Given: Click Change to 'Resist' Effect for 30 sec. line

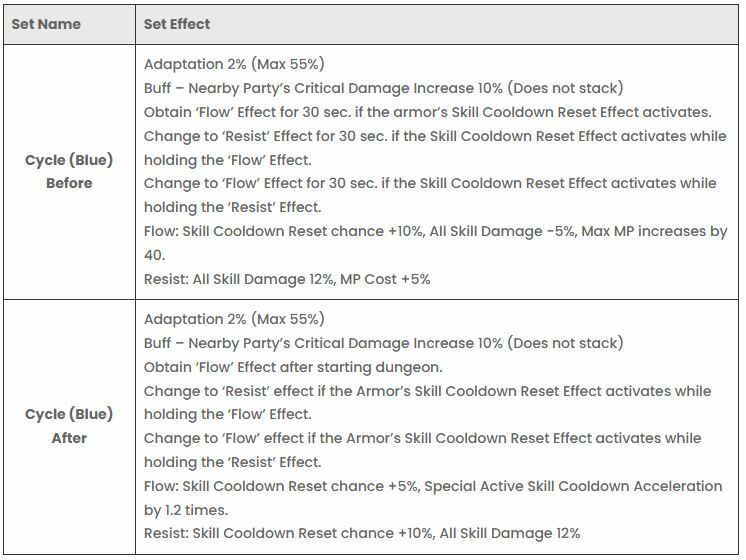Looking at the screenshot, I should click(435, 148).
